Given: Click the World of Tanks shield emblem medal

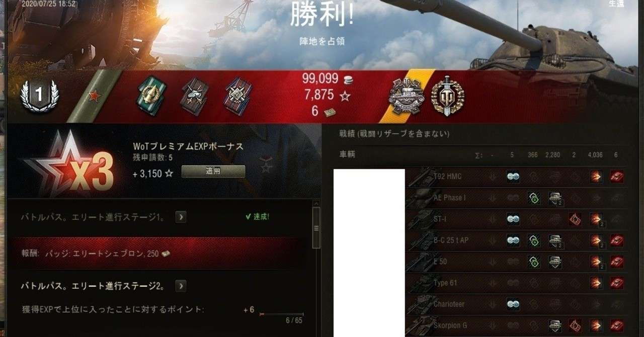Looking at the screenshot, I should click(x=447, y=96).
